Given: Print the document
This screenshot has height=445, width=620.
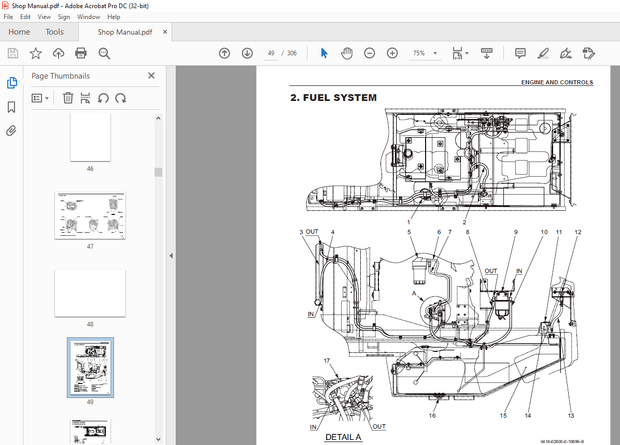Looking at the screenshot, I should point(81,53).
